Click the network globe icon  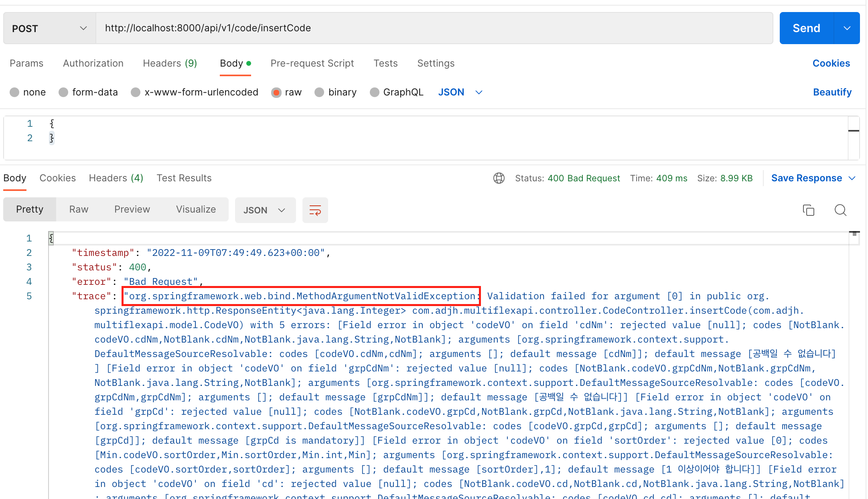tap(499, 178)
